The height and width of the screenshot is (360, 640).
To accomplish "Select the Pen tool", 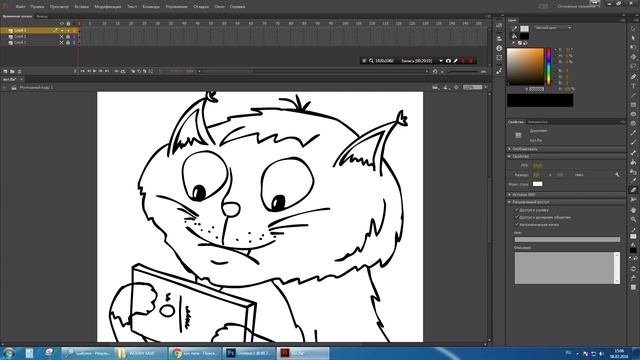I will 633,76.
